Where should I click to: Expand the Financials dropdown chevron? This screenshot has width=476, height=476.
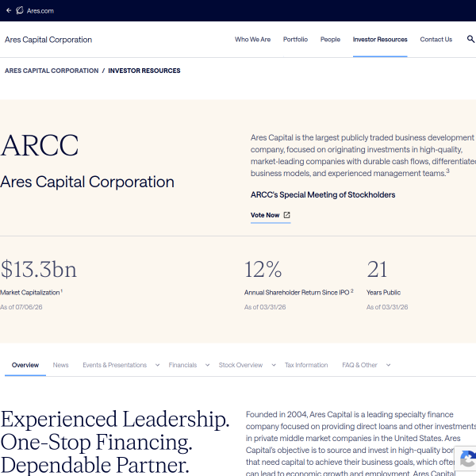pyautogui.click(x=207, y=365)
